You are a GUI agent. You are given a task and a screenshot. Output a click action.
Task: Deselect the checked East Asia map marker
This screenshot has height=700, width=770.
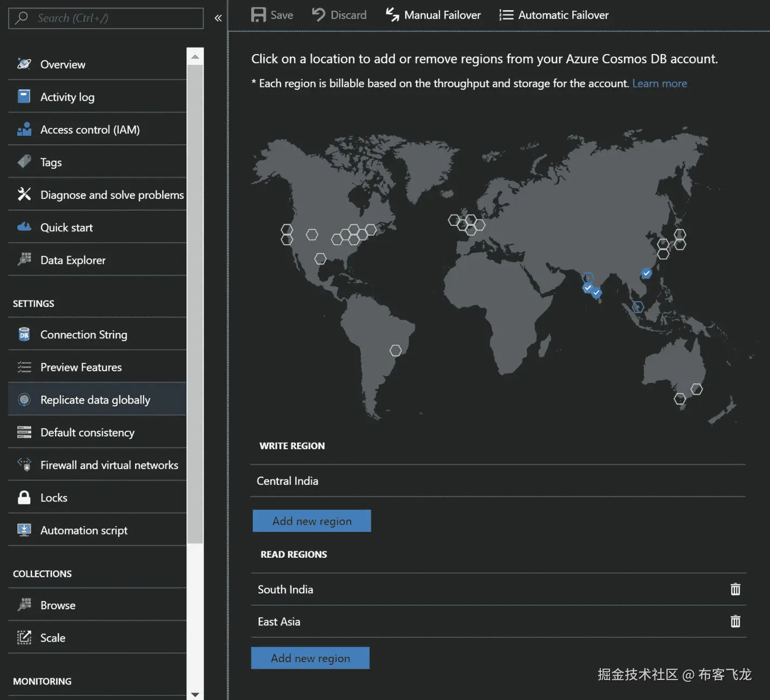646,273
